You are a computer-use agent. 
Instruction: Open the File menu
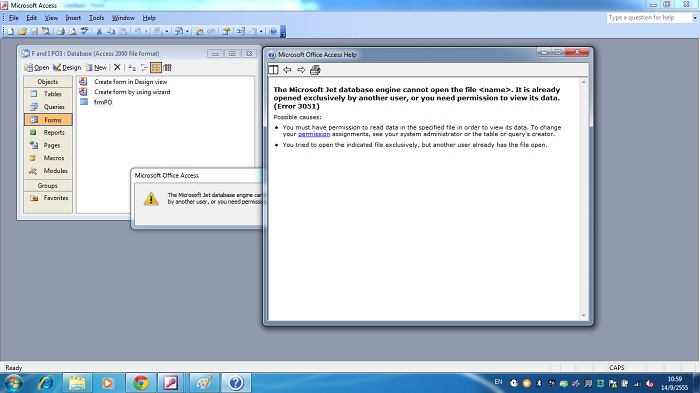(x=14, y=18)
